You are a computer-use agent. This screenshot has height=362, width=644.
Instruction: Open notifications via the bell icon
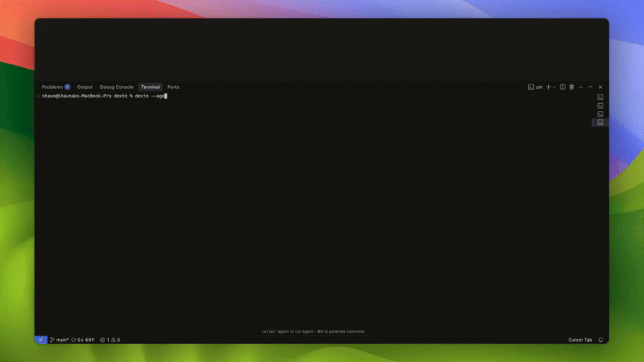[600, 340]
